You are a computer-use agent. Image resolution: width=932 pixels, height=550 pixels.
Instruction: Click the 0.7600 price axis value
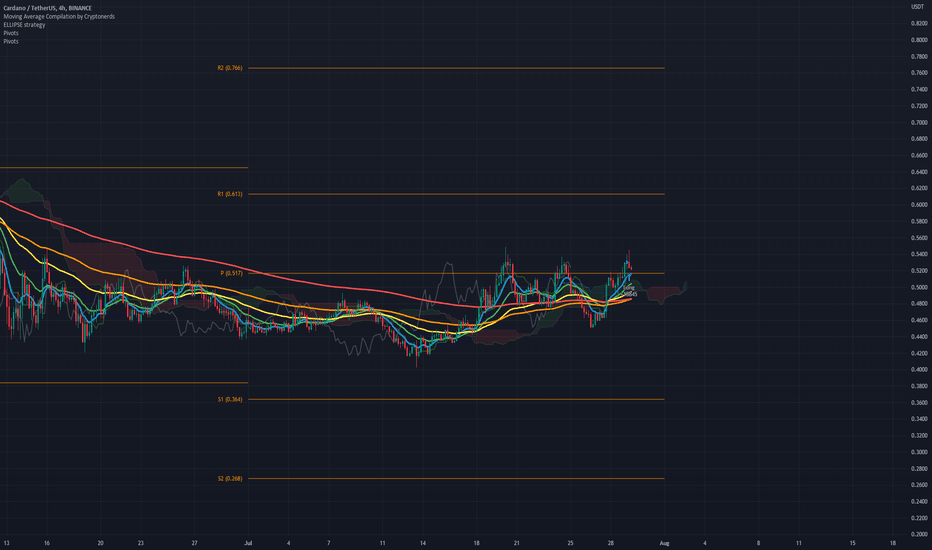click(x=919, y=73)
